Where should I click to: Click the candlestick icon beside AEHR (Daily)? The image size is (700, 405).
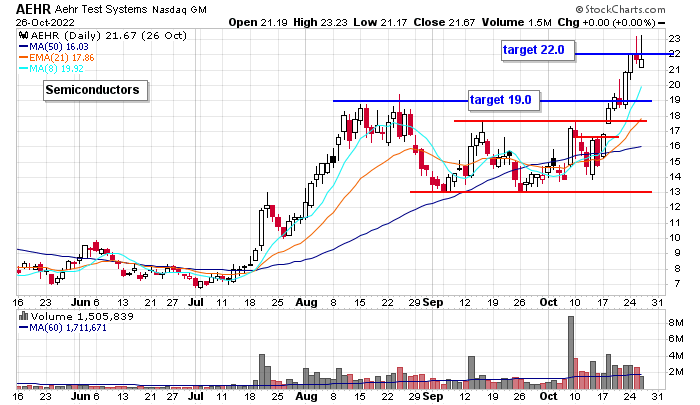tap(24, 35)
